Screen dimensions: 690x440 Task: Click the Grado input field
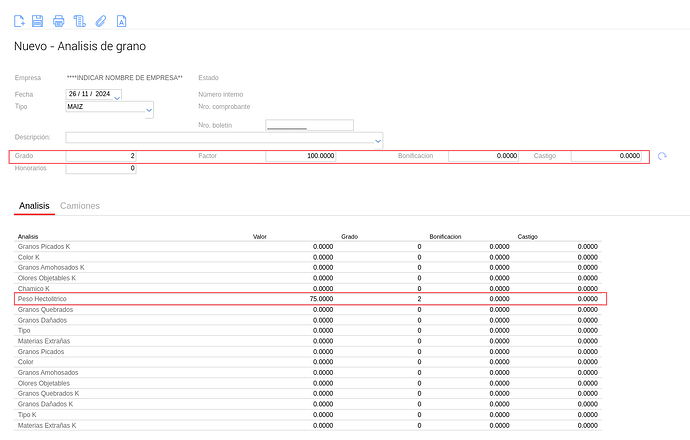pos(101,156)
